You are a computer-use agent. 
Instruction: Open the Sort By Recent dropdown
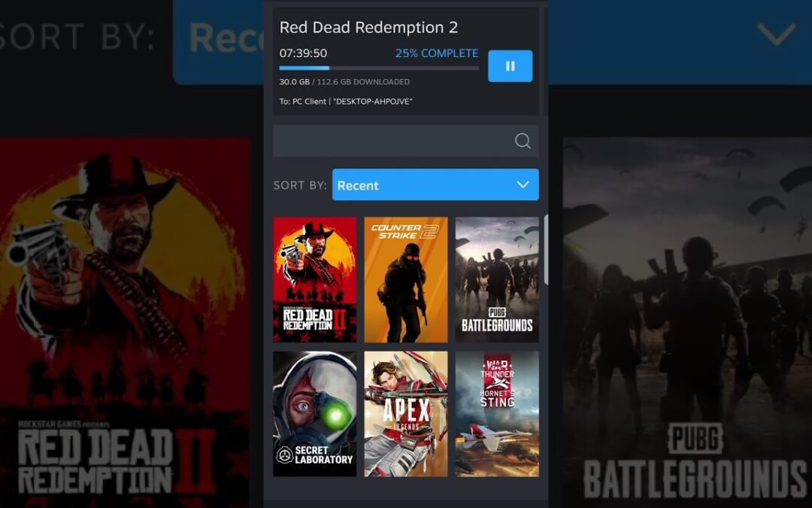point(435,184)
